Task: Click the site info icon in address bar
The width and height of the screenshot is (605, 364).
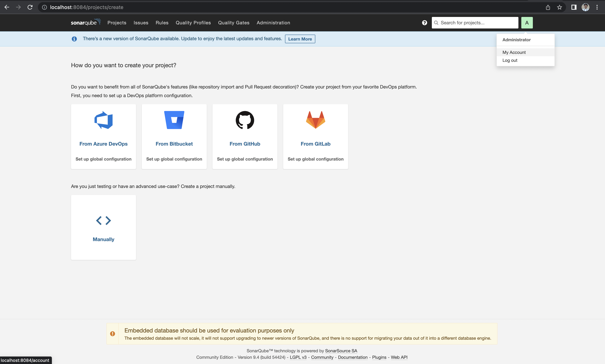Action: (44, 7)
